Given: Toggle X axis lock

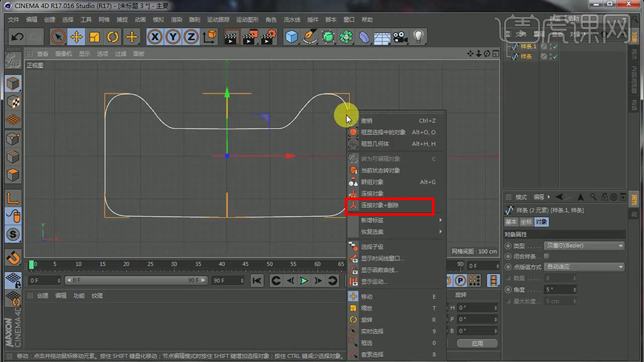Looking at the screenshot, I should click(155, 37).
